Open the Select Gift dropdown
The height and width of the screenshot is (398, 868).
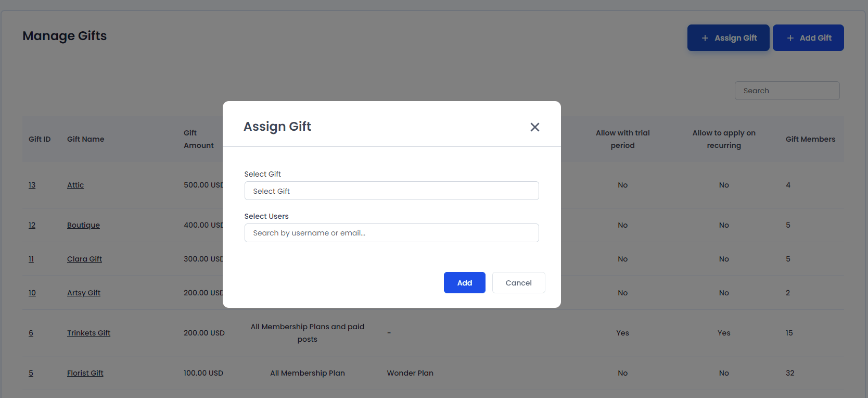pos(391,191)
